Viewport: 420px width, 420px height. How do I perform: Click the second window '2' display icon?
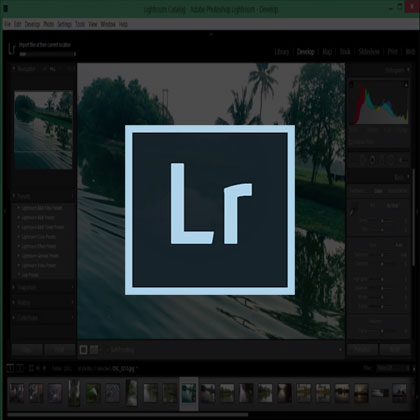pyautogui.click(x=20, y=368)
